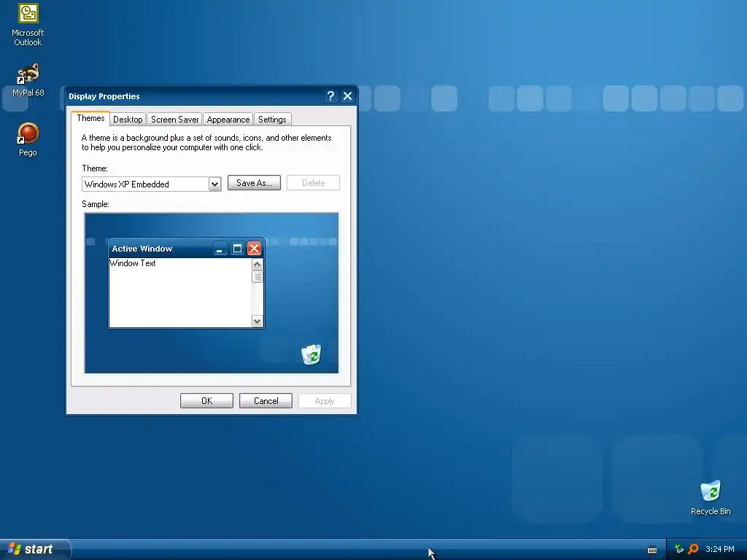The height and width of the screenshot is (560, 747).
Task: Expand the Theme dropdown arrow
Action: pos(215,184)
